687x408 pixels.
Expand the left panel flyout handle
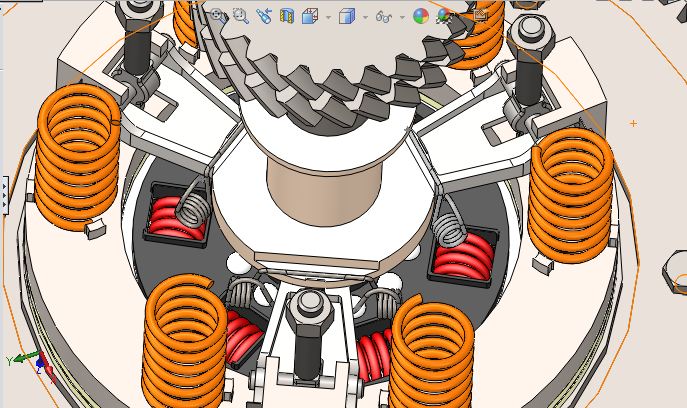click(4, 195)
